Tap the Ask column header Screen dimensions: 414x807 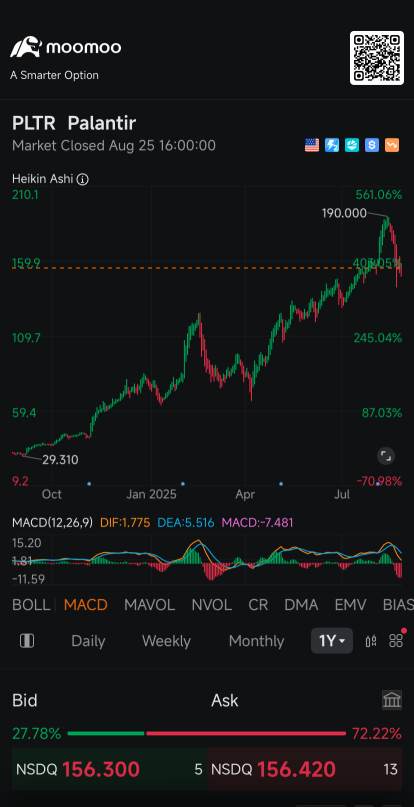(225, 700)
